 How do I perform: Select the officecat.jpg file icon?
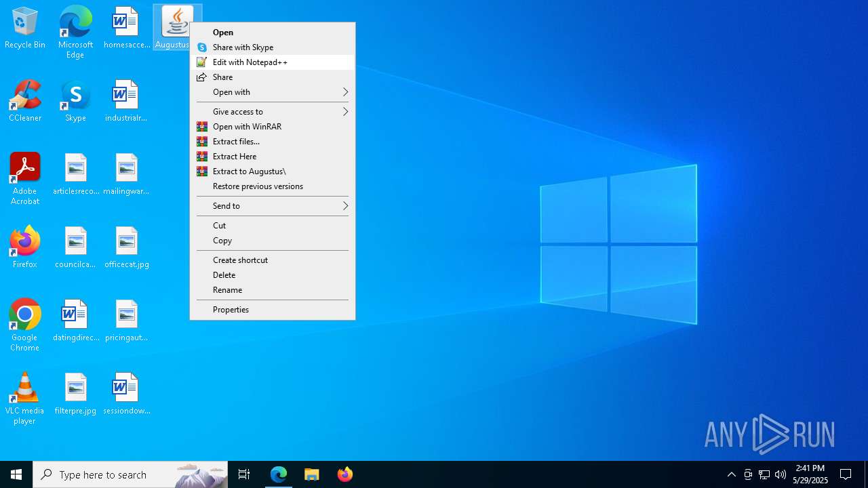pos(126,248)
